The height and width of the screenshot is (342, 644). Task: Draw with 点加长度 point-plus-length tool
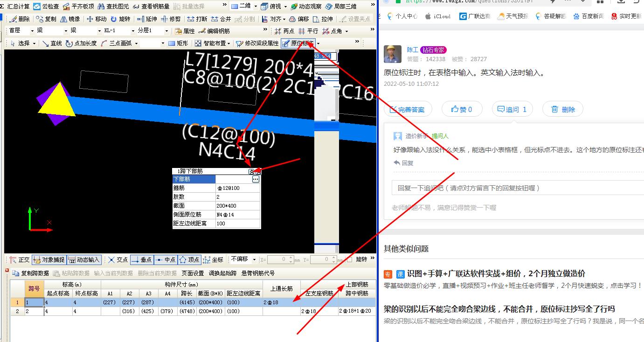click(81, 43)
